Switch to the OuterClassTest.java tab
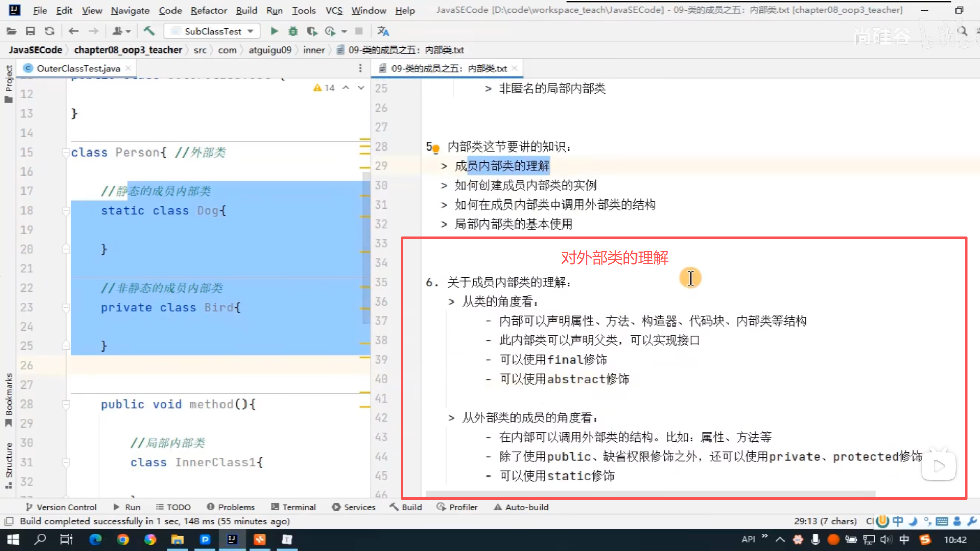980x551 pixels. (78, 68)
